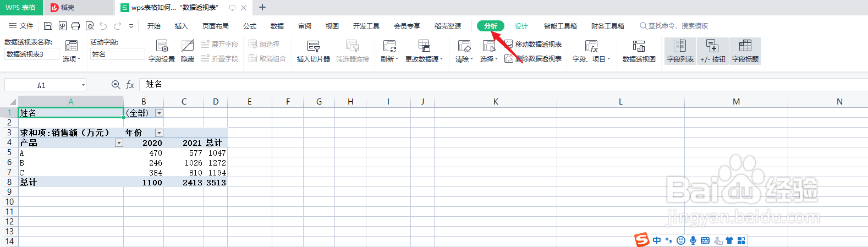Open new tab with plus icon
The width and height of the screenshot is (868, 247).
262,7
